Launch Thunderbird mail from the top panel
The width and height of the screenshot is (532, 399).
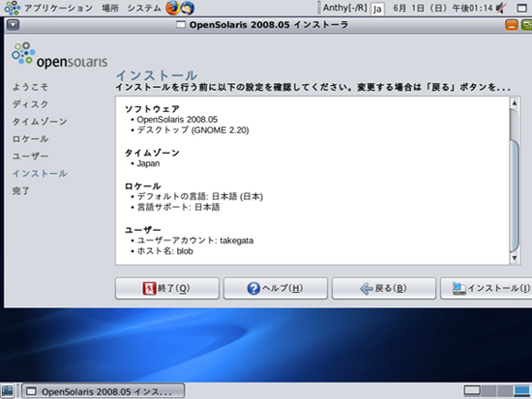coord(187,8)
